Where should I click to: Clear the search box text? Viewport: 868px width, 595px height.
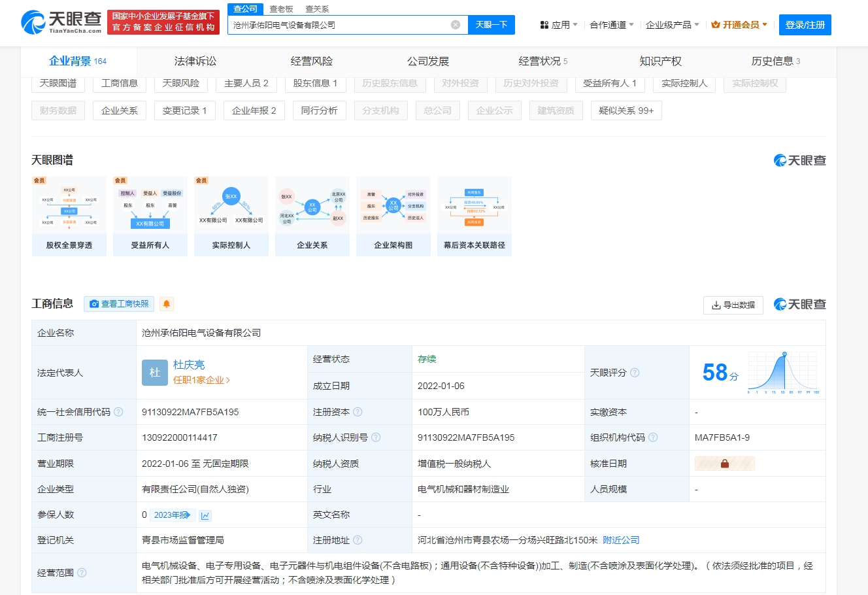[x=456, y=25]
